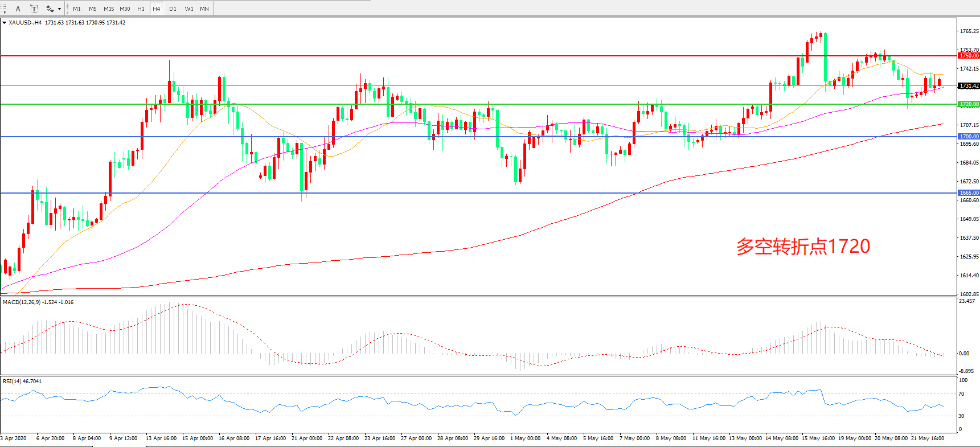Select the Text tool (A icon)
The height and width of the screenshot is (447, 980).
[x=18, y=9]
